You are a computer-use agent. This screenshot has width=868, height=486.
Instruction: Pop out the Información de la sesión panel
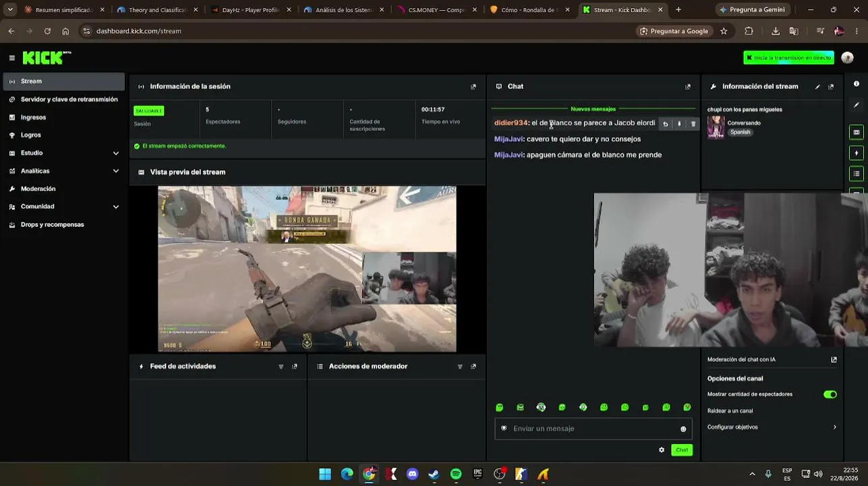[x=473, y=86]
